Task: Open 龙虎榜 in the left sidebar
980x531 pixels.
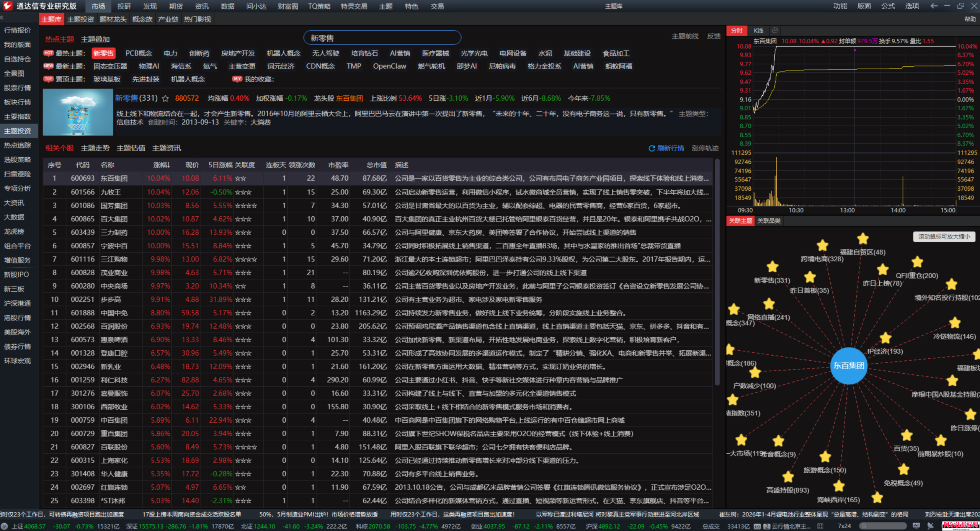Action: click(14, 232)
